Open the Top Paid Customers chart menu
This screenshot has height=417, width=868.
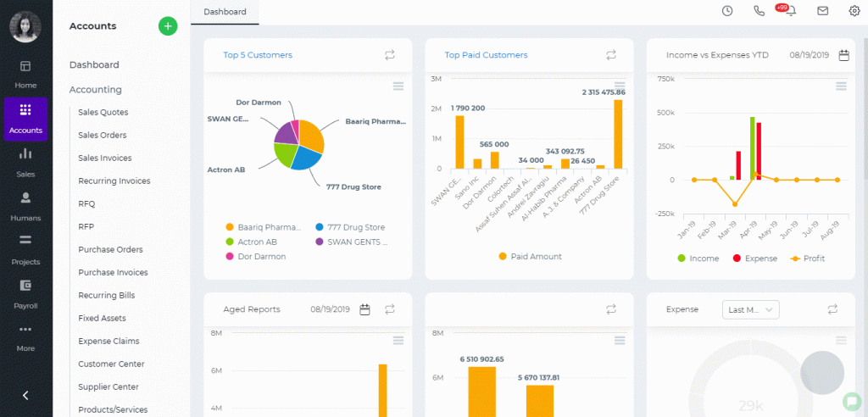[x=620, y=86]
